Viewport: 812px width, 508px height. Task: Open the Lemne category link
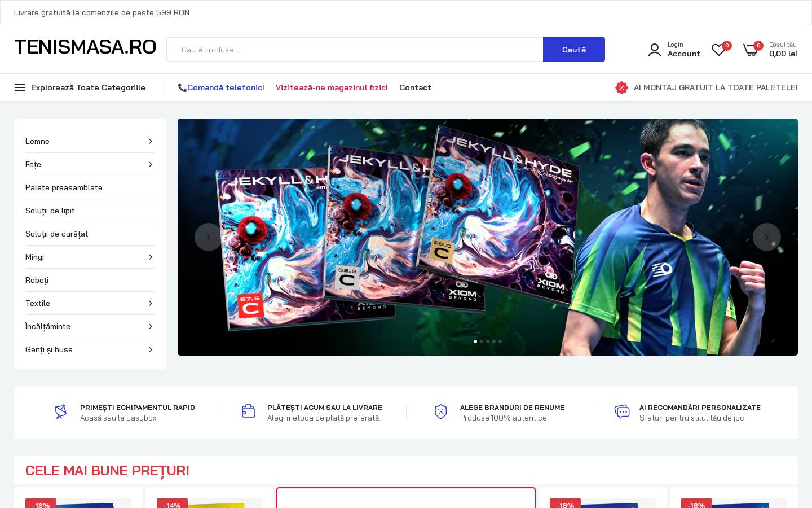pos(37,141)
